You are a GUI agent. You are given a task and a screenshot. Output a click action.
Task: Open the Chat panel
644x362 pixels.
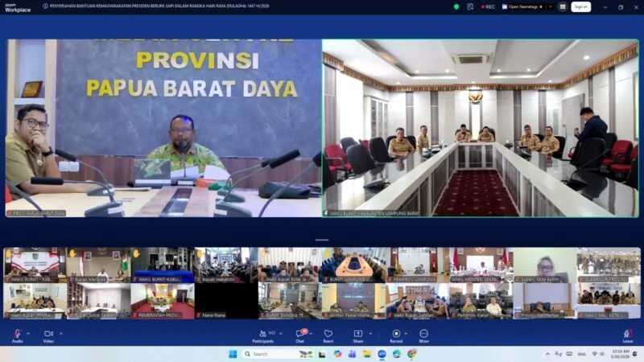300,335
